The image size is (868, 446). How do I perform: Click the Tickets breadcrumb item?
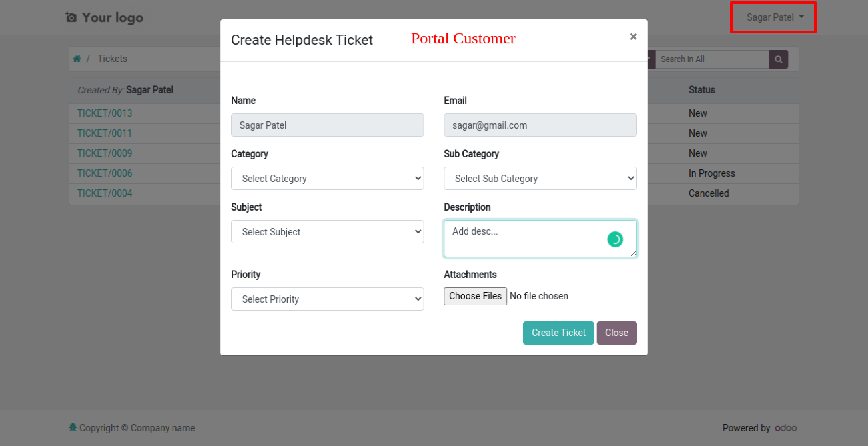(x=112, y=59)
